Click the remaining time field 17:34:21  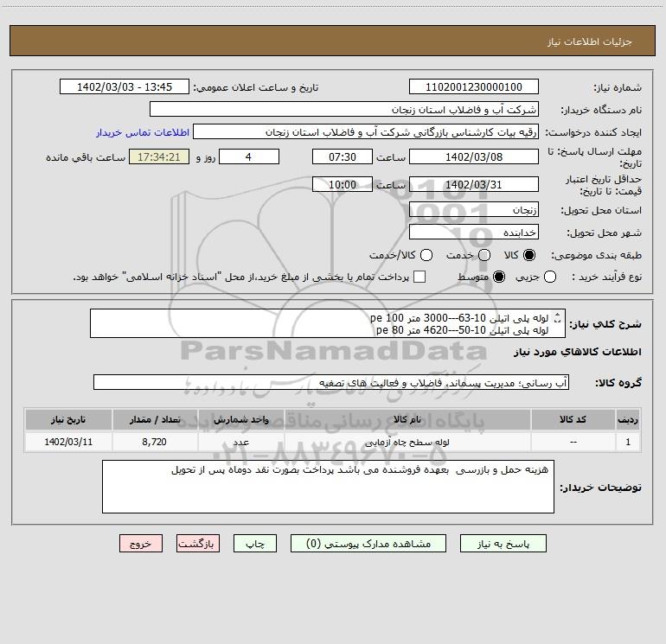click(x=159, y=157)
